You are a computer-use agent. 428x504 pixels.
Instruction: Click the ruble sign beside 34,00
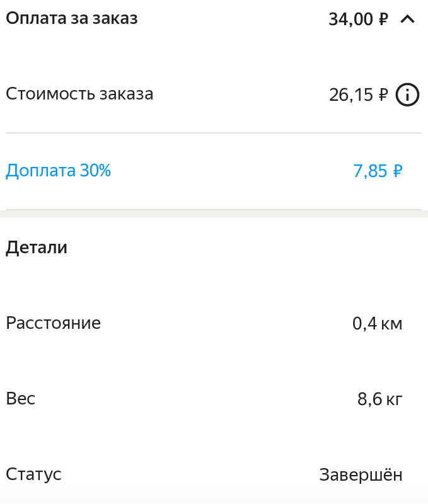pyautogui.click(x=383, y=20)
